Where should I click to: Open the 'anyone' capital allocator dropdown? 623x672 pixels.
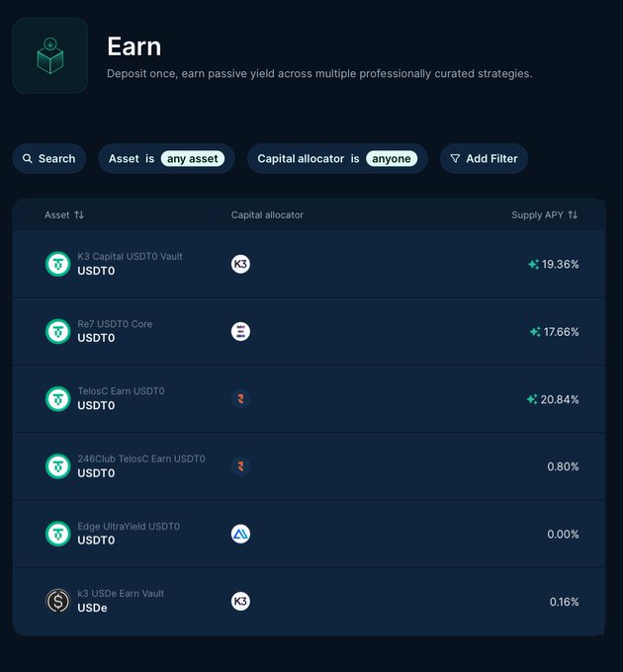click(392, 158)
